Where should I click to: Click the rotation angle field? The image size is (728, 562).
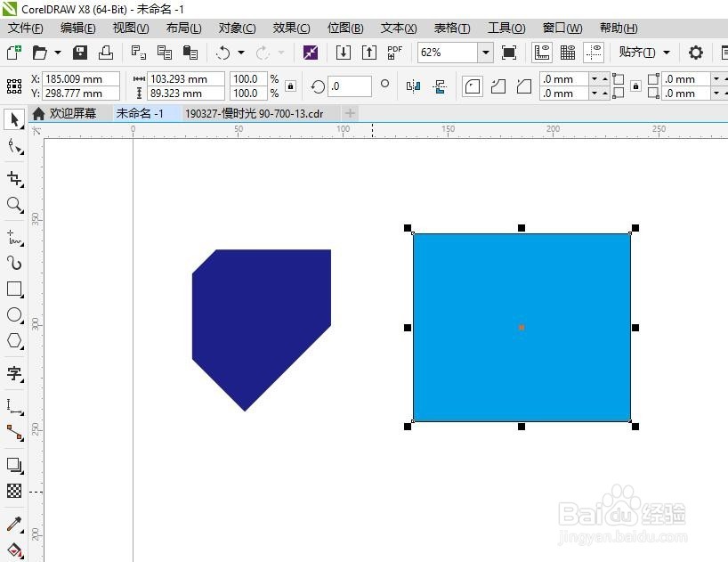[349, 86]
